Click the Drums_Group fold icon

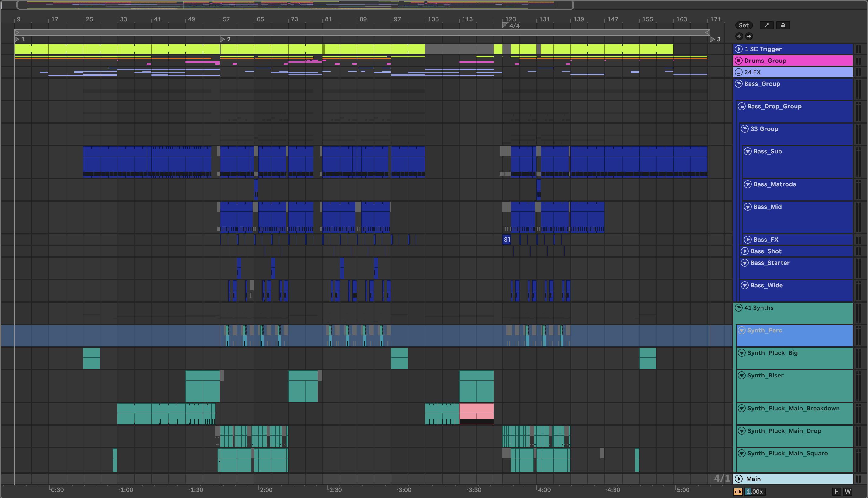point(738,61)
